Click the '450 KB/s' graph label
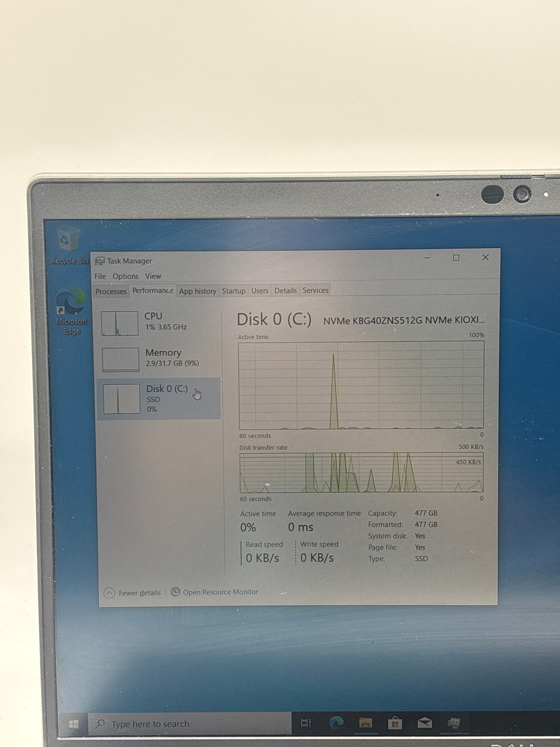Image resolution: width=560 pixels, height=747 pixels. click(469, 462)
